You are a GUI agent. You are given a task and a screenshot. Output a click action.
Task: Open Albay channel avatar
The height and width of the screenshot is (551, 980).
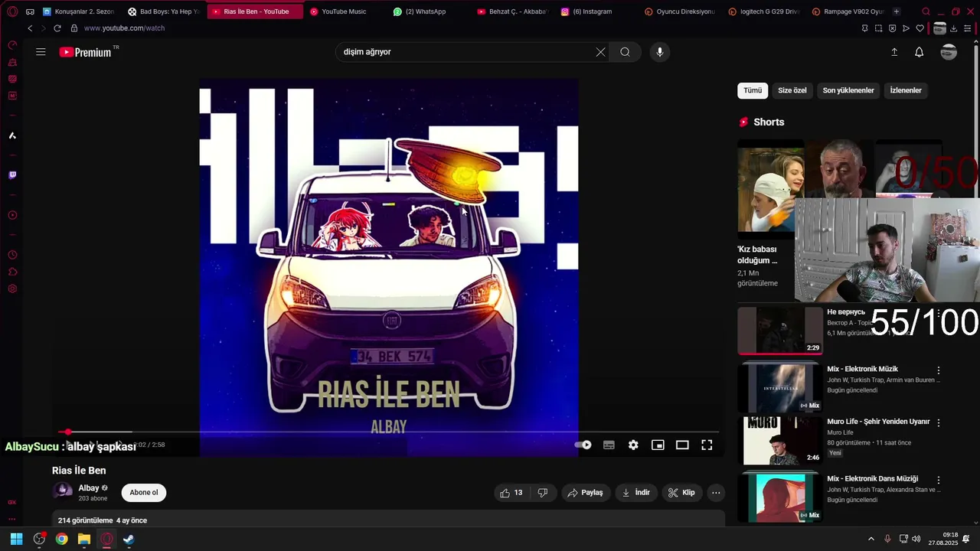[63, 491]
